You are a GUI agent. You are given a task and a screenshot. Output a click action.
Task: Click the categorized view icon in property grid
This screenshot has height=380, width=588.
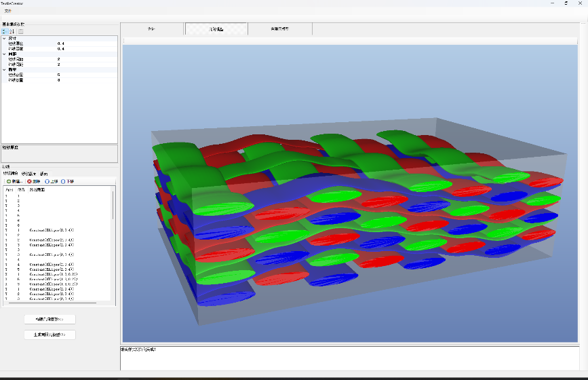[x=4, y=31]
